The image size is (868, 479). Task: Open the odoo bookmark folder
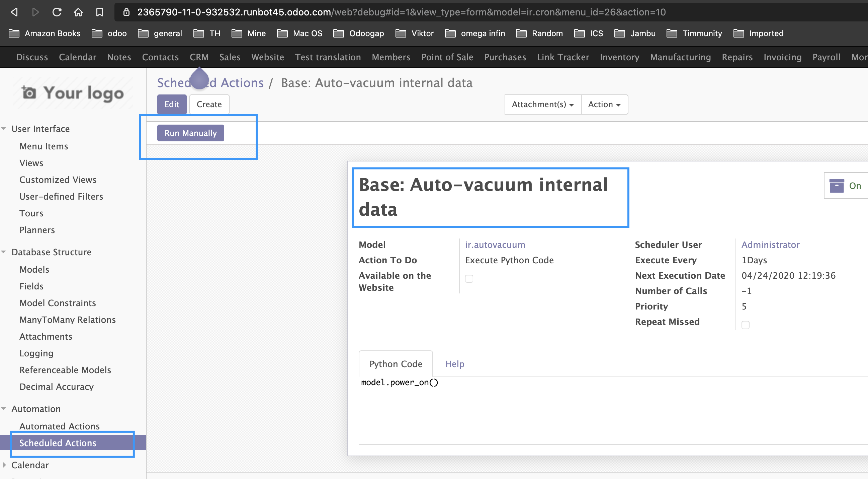tap(109, 33)
